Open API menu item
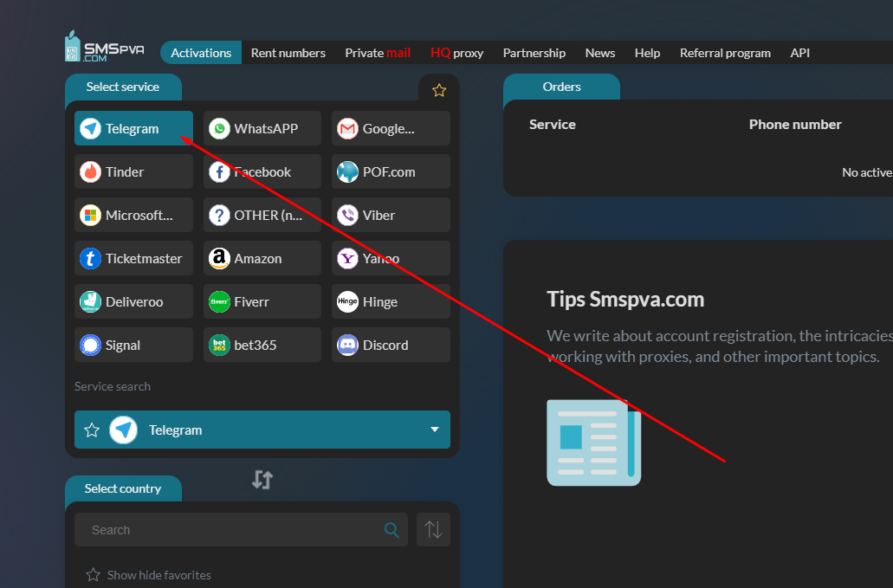Viewport: 893px width, 588px height. pos(799,53)
